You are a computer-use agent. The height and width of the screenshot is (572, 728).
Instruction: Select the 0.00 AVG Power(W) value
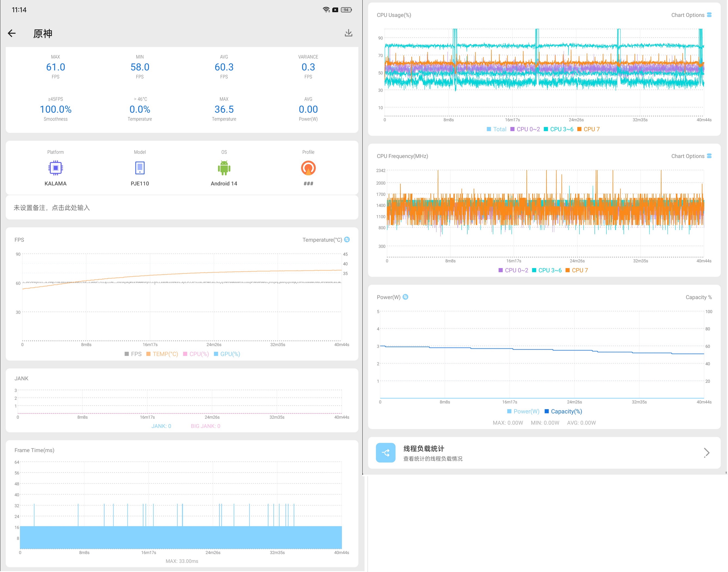click(x=308, y=109)
